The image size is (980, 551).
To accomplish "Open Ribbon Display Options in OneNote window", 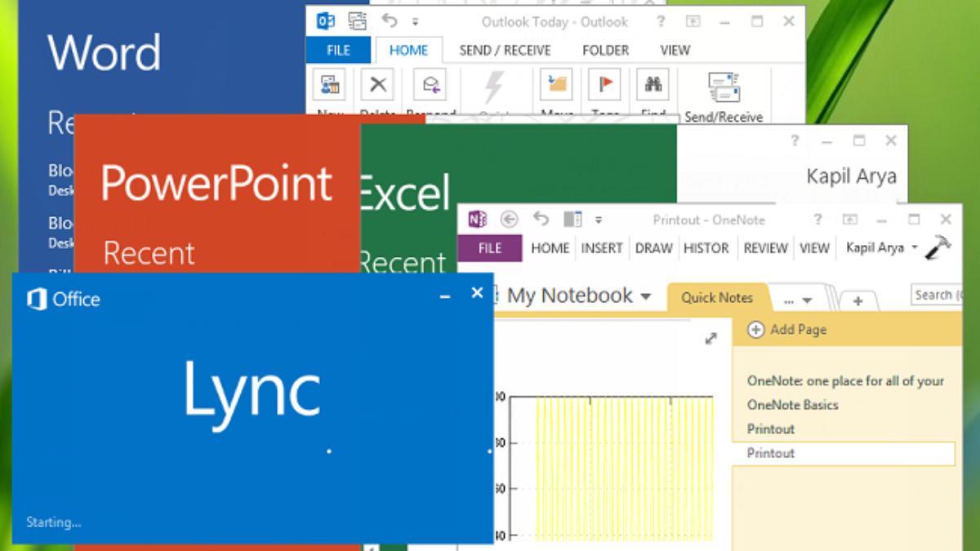I will [x=850, y=219].
